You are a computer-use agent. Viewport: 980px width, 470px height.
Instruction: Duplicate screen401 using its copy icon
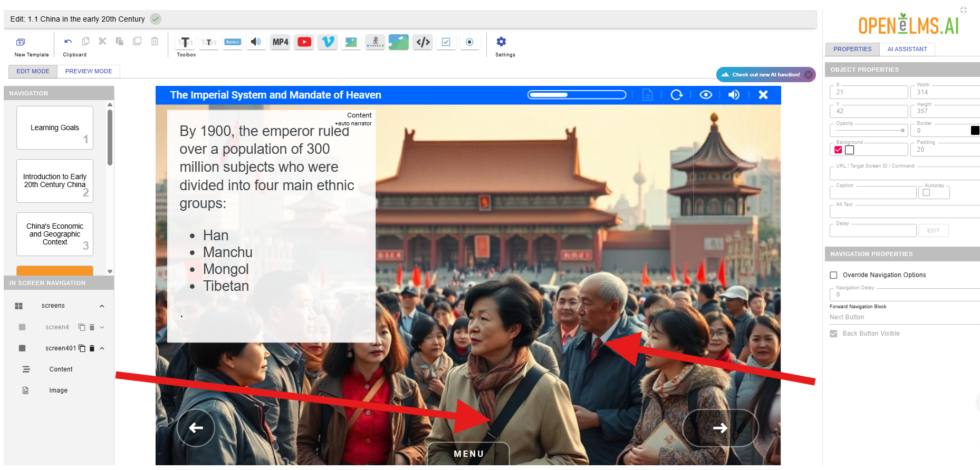pyautogui.click(x=82, y=348)
